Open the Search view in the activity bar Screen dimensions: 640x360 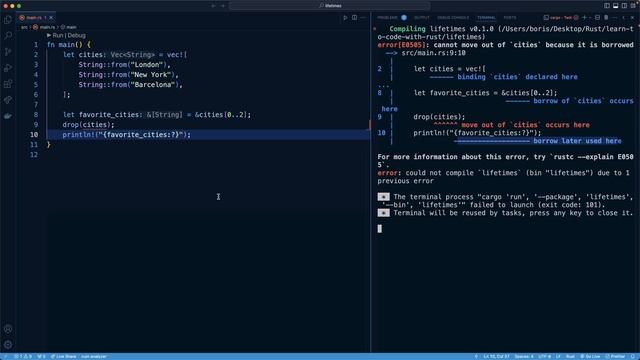pyautogui.click(x=8, y=36)
